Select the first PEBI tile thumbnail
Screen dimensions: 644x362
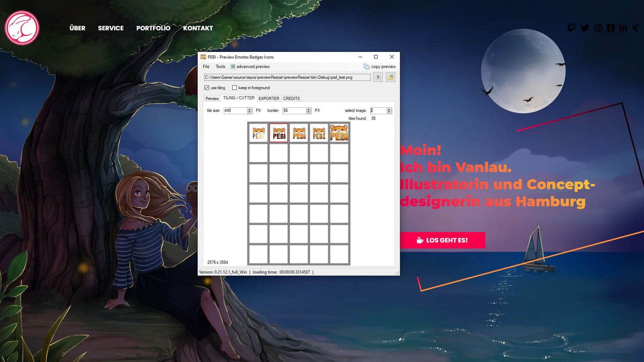(x=258, y=133)
